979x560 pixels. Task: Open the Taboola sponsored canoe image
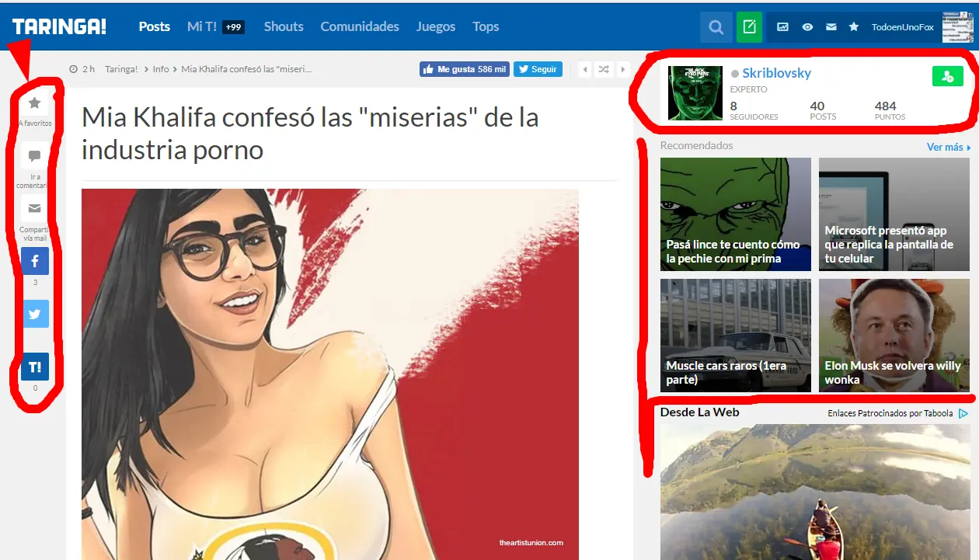point(815,492)
